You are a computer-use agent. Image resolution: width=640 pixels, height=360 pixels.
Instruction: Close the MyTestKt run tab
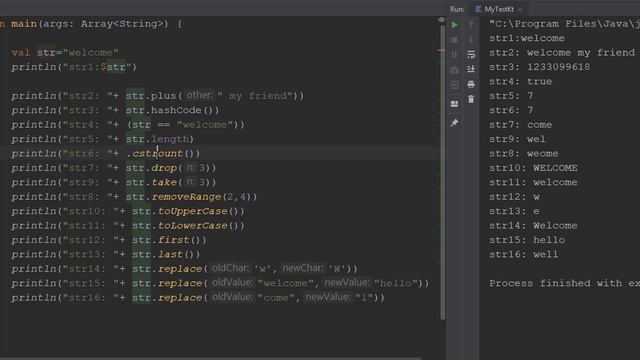click(520, 9)
